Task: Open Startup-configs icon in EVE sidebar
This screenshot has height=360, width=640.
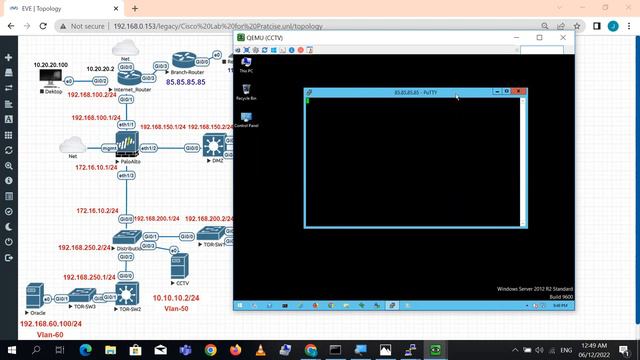Action: pyautogui.click(x=8, y=104)
